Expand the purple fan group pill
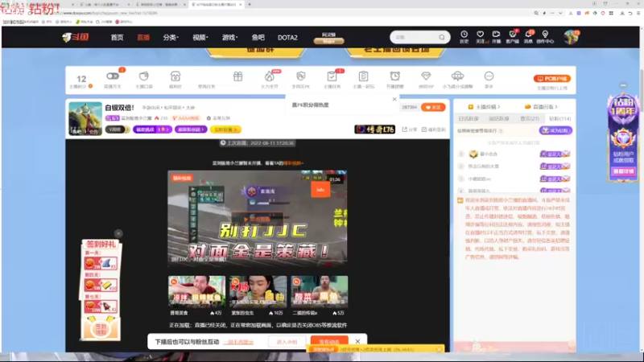Image resolution: width=644 pixels, height=362 pixels. (191, 130)
